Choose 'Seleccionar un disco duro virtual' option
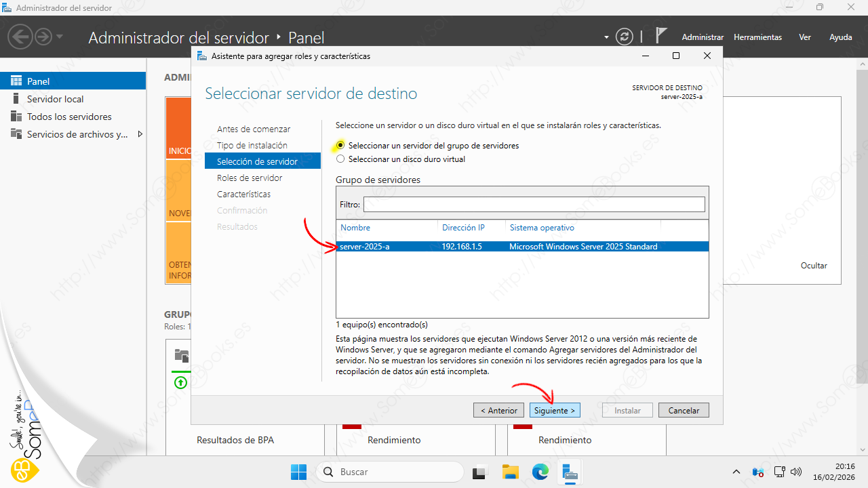Viewport: 868px width, 488px height. [x=341, y=159]
